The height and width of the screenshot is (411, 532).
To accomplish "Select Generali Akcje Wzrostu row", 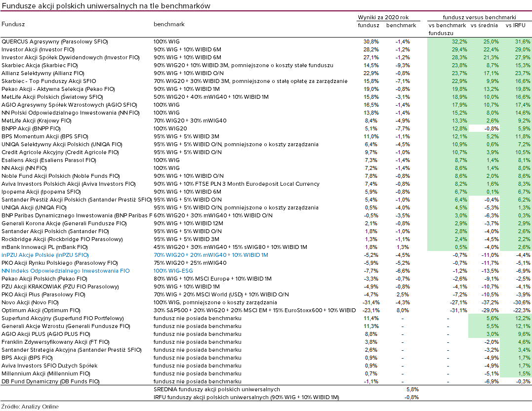I will (x=66, y=326).
